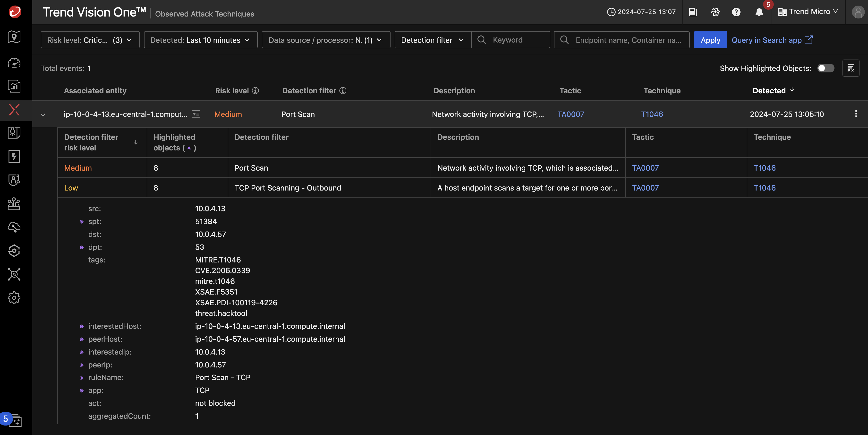Open the dashboard gauge sidebar icon
Image resolution: width=868 pixels, height=435 pixels.
click(14, 63)
